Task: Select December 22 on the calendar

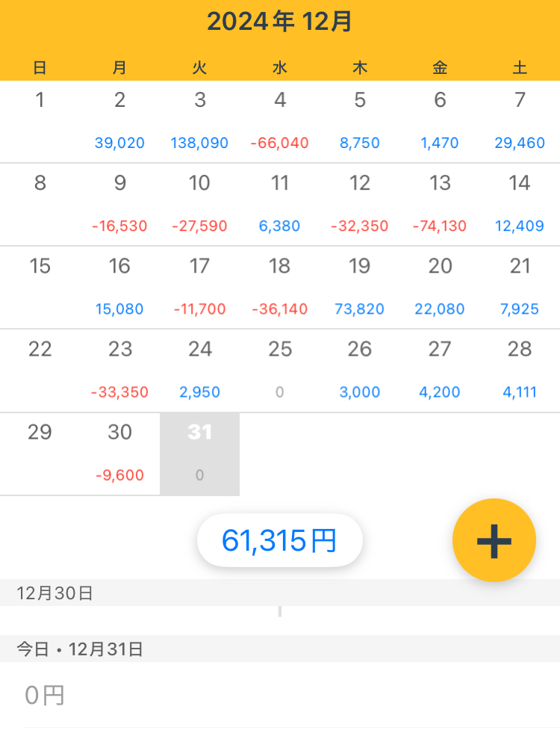Action: coord(40,371)
